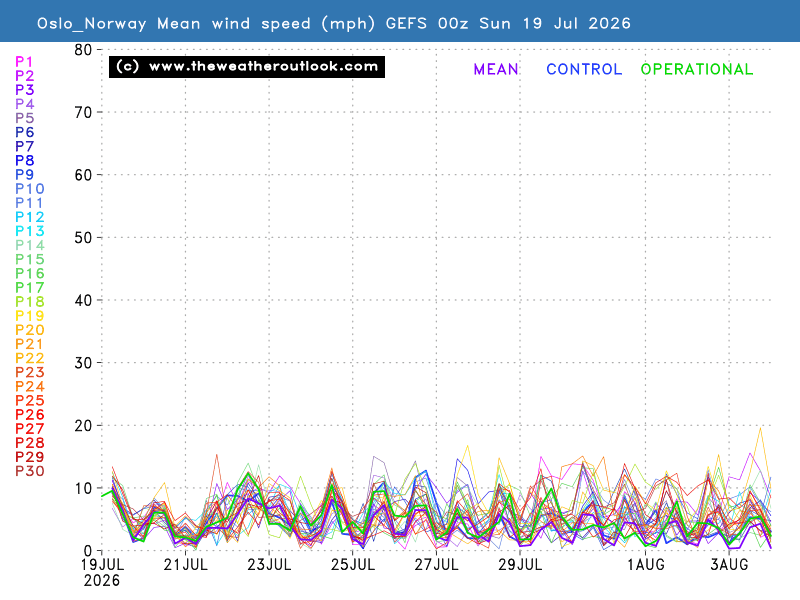Image resolution: width=800 pixels, height=600 pixels.
Task: Click the 20 y-axis value
Action: click(x=83, y=426)
